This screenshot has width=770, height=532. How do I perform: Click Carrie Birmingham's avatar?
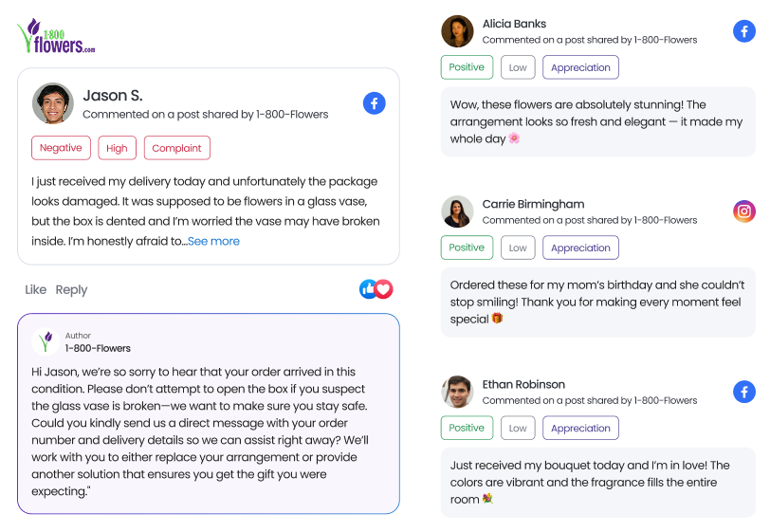457,211
